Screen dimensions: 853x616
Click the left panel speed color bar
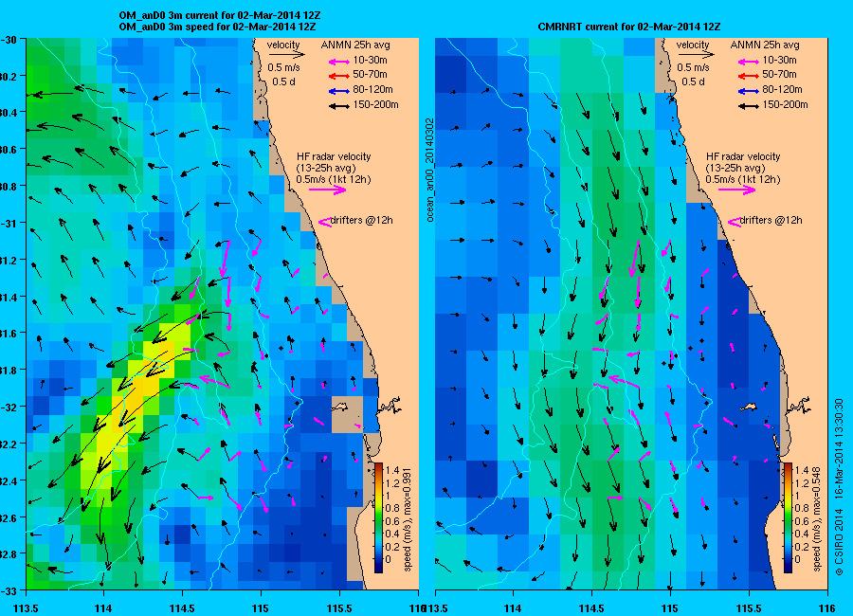[378, 517]
